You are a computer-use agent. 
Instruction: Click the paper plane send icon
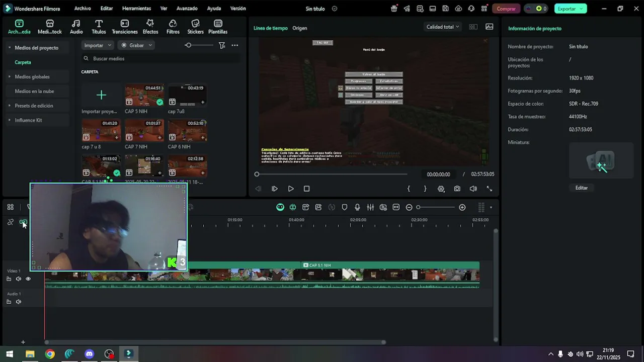(407, 9)
